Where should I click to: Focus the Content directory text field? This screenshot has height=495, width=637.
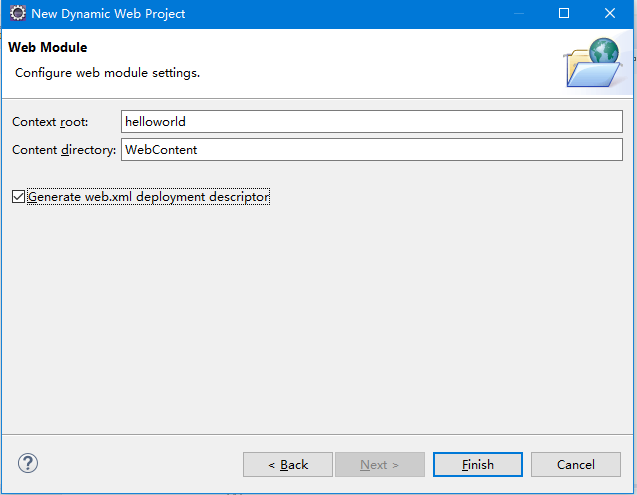point(372,150)
